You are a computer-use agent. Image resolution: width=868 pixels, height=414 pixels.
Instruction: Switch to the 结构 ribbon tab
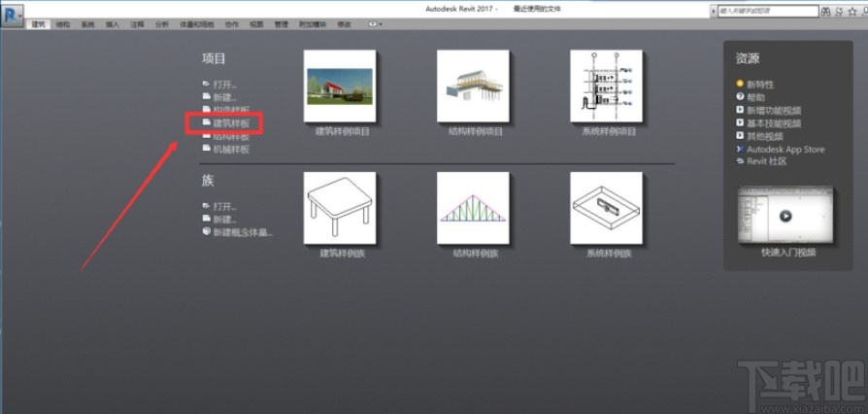point(63,24)
